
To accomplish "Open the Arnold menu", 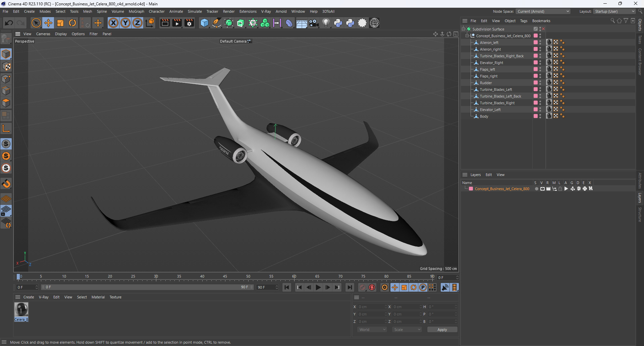I will (x=281, y=11).
